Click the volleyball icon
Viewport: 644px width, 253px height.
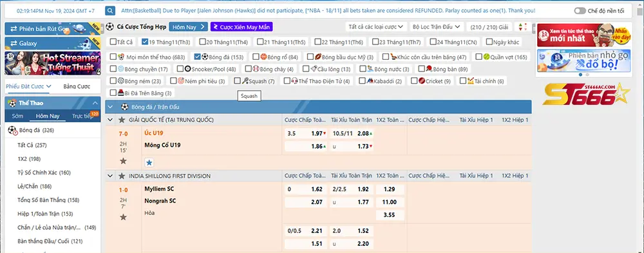click(x=121, y=69)
